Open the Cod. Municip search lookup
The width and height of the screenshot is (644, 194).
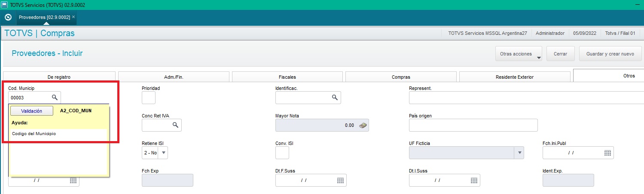[55, 98]
